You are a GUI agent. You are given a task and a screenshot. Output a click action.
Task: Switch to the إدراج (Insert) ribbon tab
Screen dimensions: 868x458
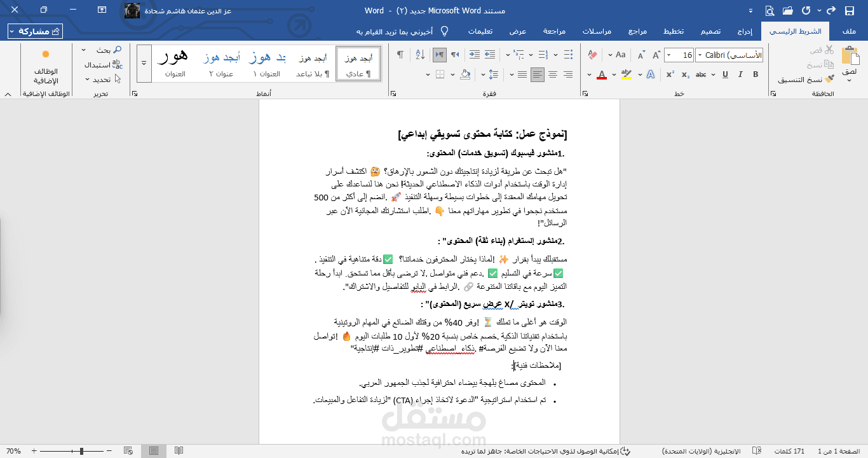pyautogui.click(x=745, y=31)
